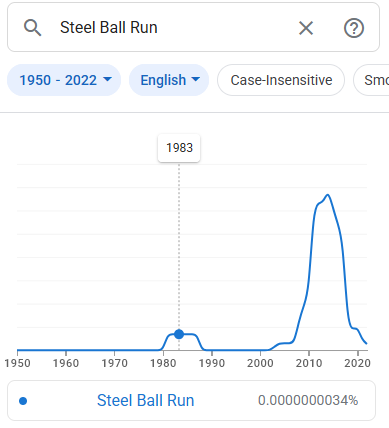Click the 2020 x-axis label
Screen dimensions: 389x428
[x=357, y=363]
